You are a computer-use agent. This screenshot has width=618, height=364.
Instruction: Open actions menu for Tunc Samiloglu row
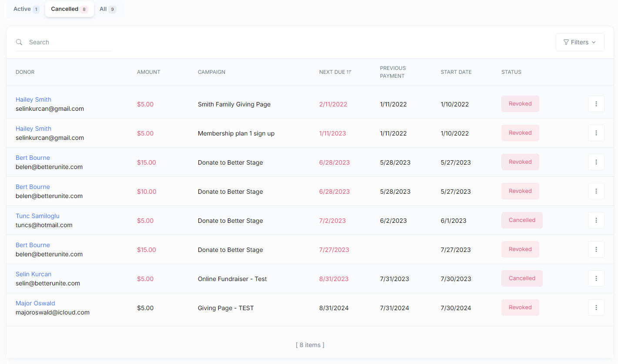596,220
